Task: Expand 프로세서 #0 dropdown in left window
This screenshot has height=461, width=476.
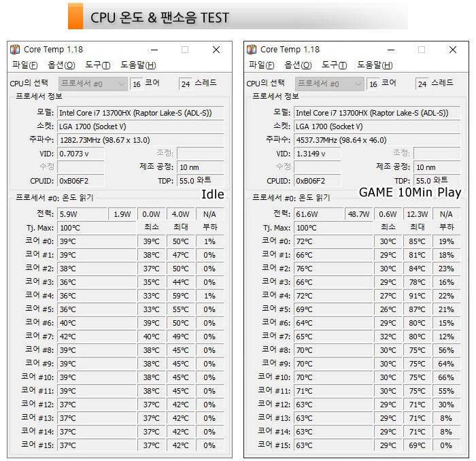Action: (122, 84)
